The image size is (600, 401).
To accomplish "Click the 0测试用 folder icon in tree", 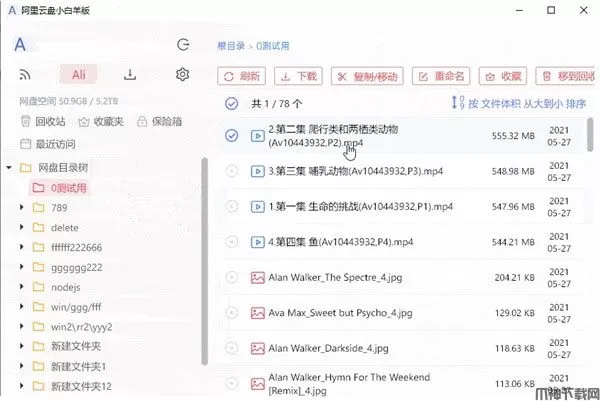I will click(x=38, y=188).
